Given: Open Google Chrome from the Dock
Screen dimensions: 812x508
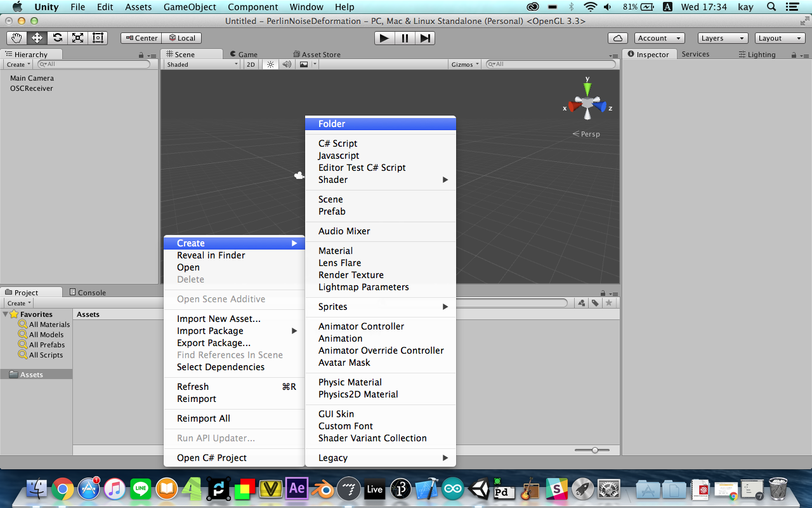Looking at the screenshot, I should (62, 489).
